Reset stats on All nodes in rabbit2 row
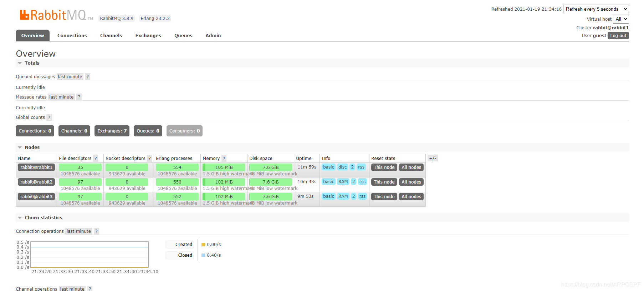The height and width of the screenshot is (291, 644). coord(411,182)
